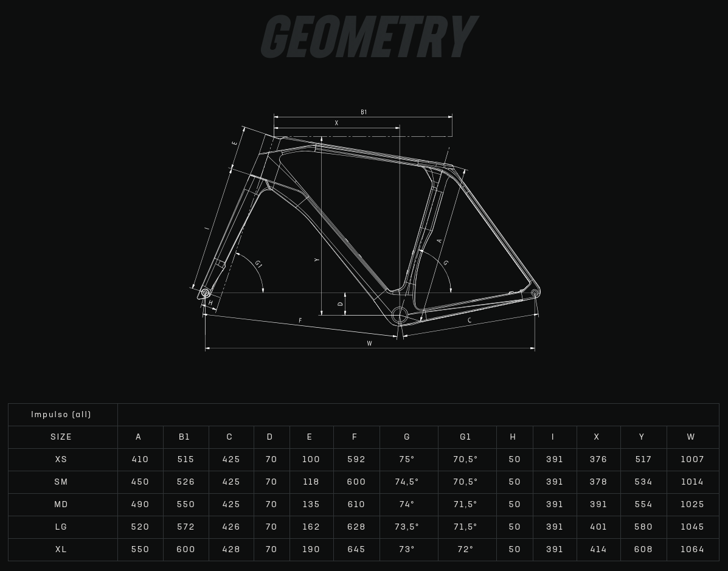This screenshot has height=571, width=728.
Task: Select the Y stack label in diagram
Action: coord(317,260)
